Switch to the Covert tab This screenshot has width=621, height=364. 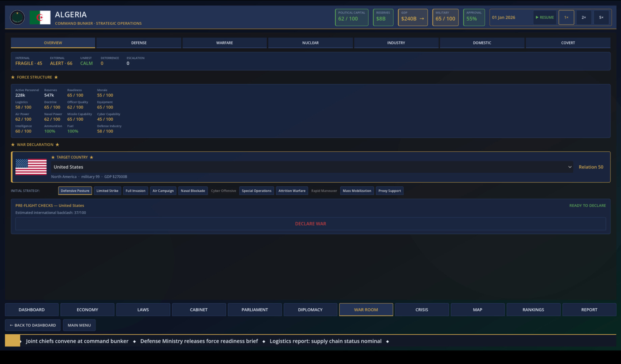(568, 43)
